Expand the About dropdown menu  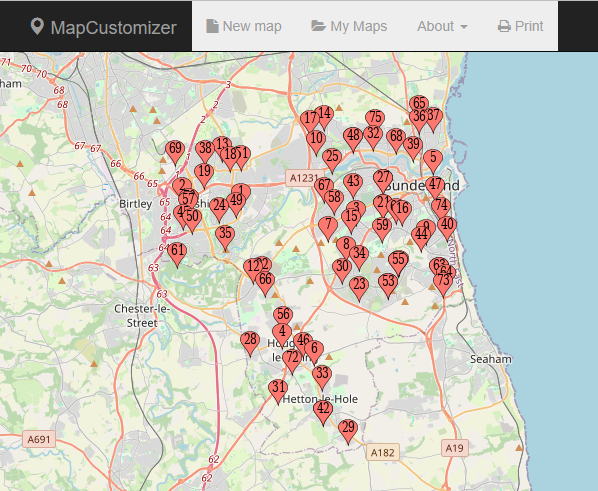[x=442, y=26]
